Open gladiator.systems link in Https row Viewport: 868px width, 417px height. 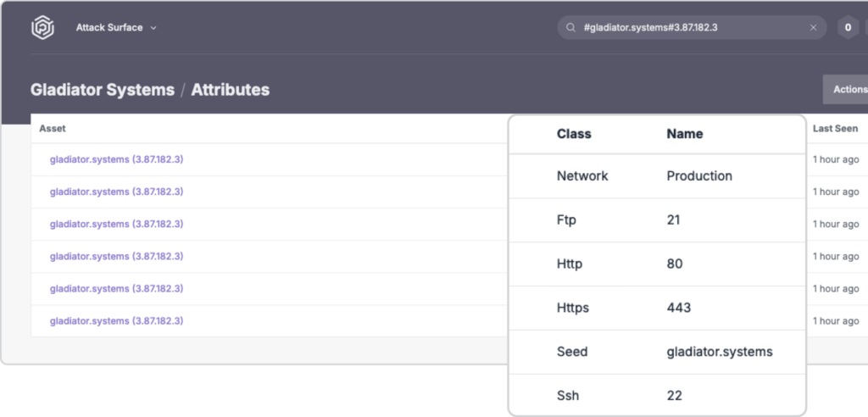click(116, 257)
